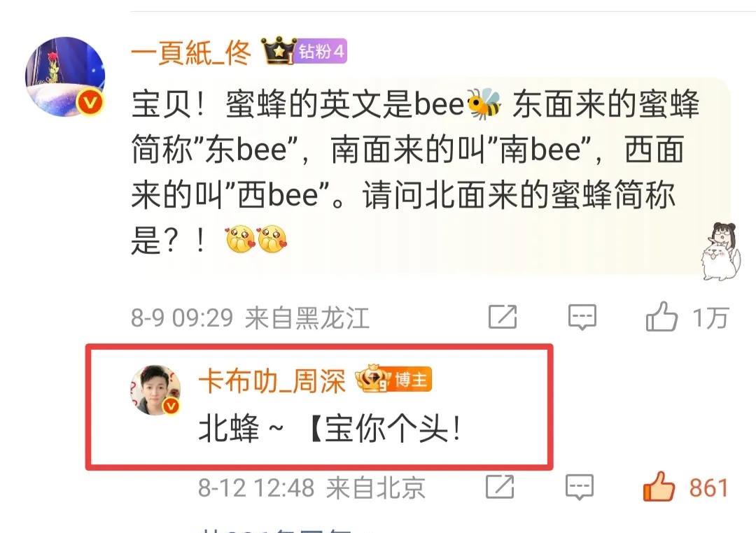The height and width of the screenshot is (533, 756).
Task: Tap the username 一頁紙_佟
Action: (x=191, y=52)
